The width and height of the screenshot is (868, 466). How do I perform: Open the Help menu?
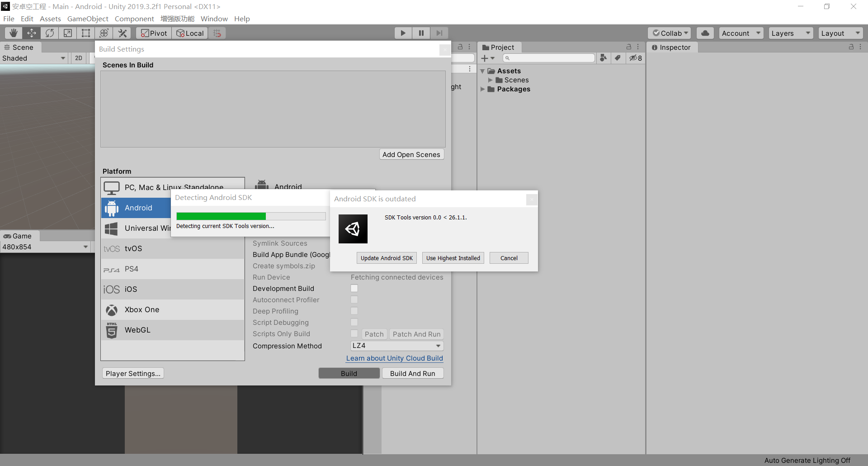[x=242, y=19]
